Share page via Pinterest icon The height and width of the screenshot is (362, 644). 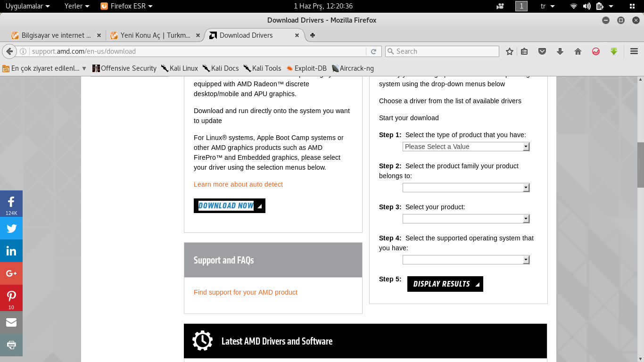point(11,298)
